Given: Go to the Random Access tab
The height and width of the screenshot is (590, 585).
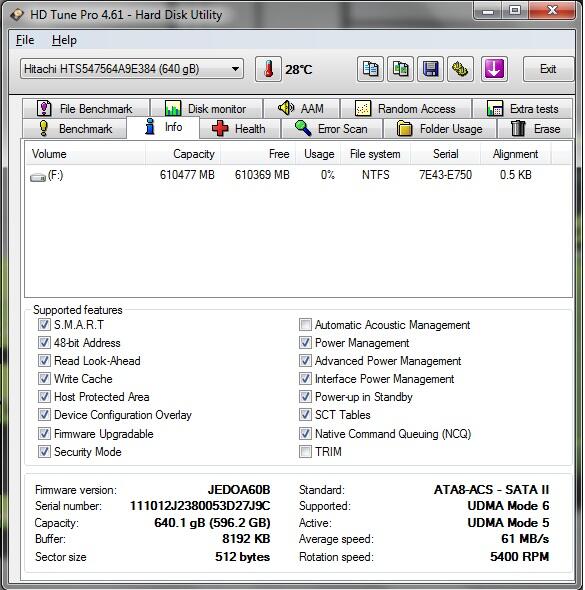Looking at the screenshot, I should click(406, 108).
